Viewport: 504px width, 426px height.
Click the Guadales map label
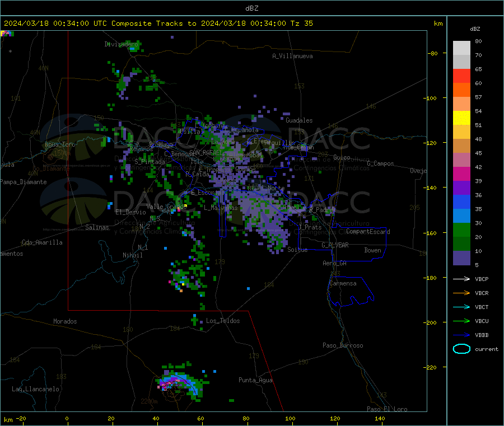click(x=299, y=120)
